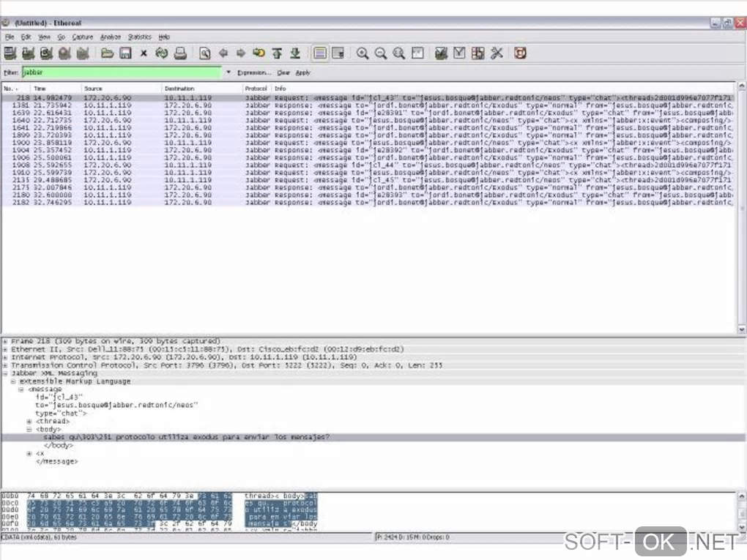The height and width of the screenshot is (560, 747).
Task: Expand Transmission Control Protocol node
Action: (5, 366)
